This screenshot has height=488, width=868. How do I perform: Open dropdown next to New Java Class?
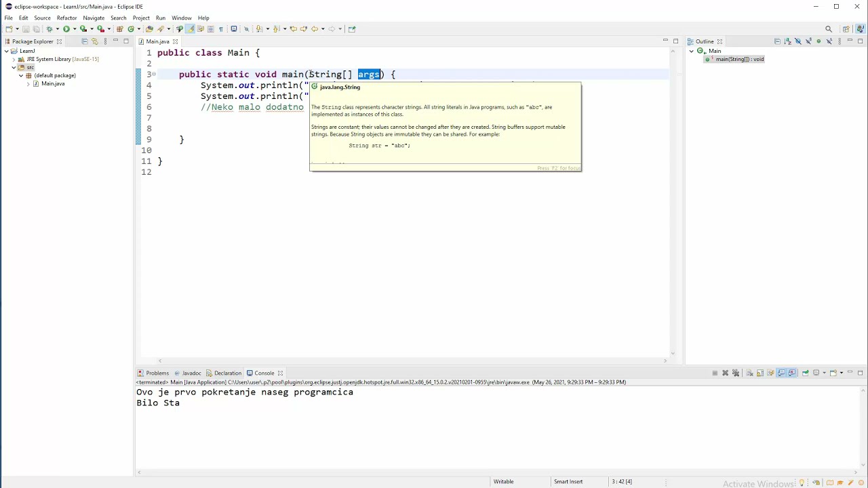click(139, 29)
